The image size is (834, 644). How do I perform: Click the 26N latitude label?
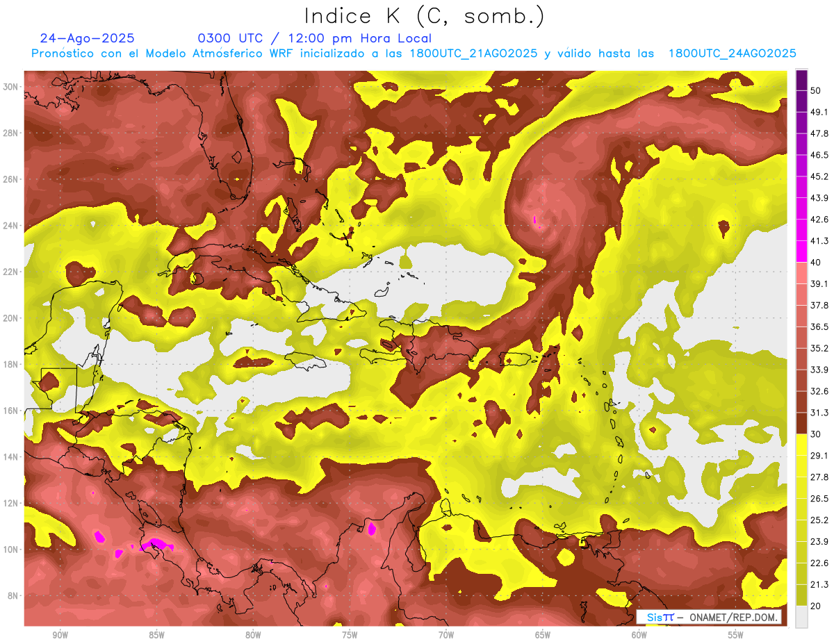click(x=11, y=179)
